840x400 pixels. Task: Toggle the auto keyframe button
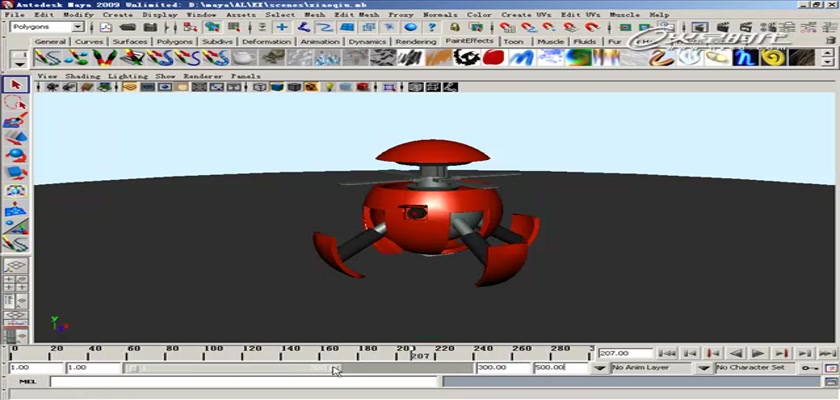[810, 368]
